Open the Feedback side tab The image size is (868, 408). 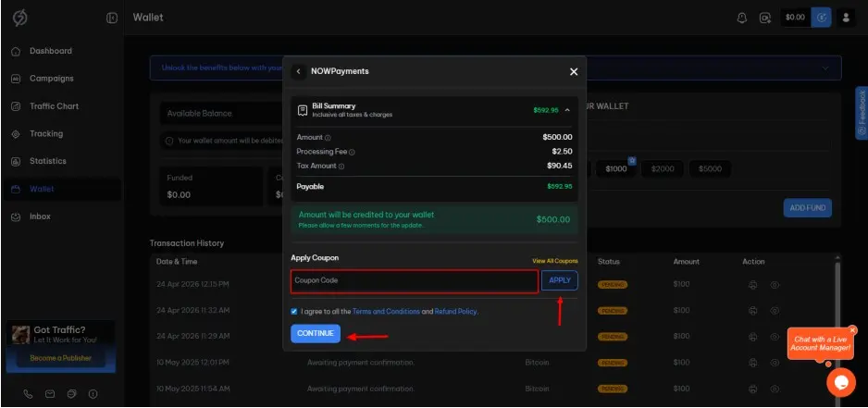862,113
